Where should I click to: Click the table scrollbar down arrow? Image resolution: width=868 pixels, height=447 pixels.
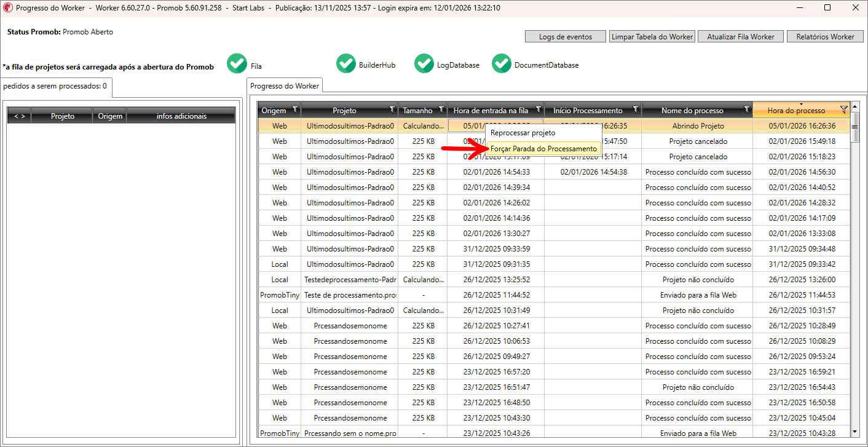[x=854, y=432]
